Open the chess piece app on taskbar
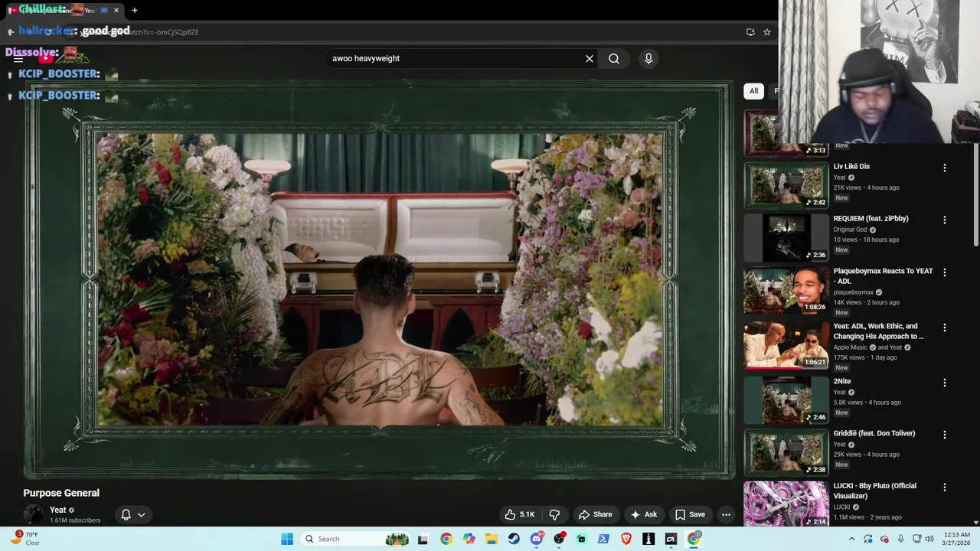This screenshot has width=980, height=551. point(648,539)
